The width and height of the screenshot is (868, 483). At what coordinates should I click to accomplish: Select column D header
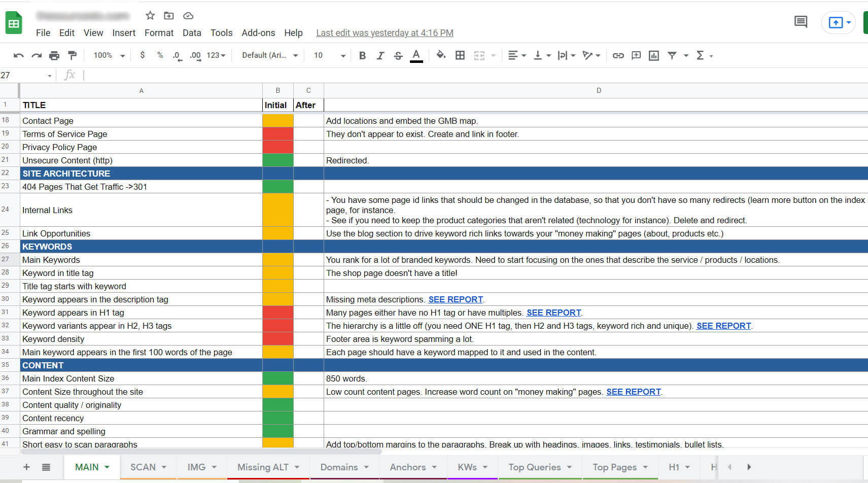click(596, 90)
